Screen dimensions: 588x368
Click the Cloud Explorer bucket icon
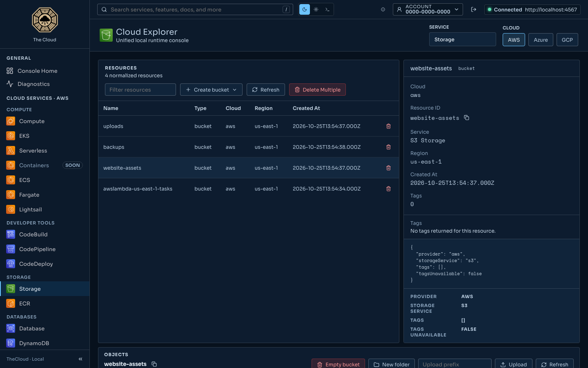point(106,35)
